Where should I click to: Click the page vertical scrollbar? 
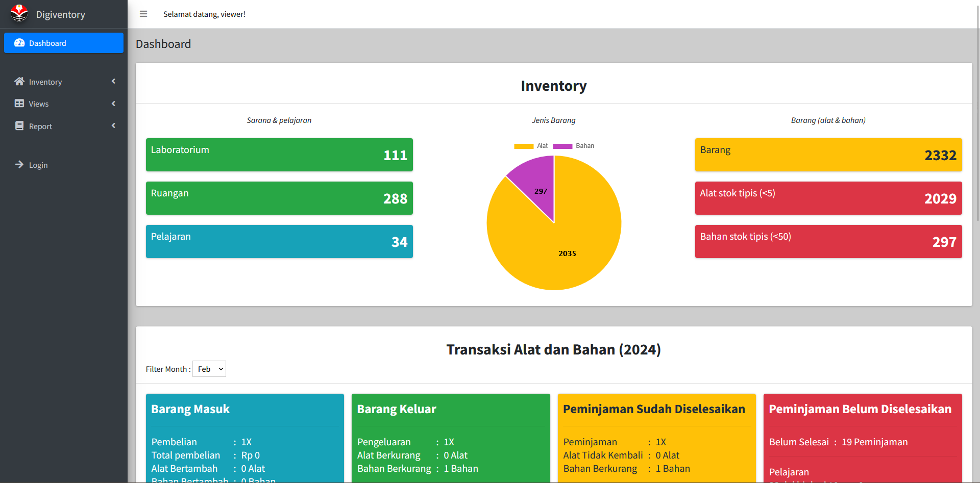[x=977, y=112]
